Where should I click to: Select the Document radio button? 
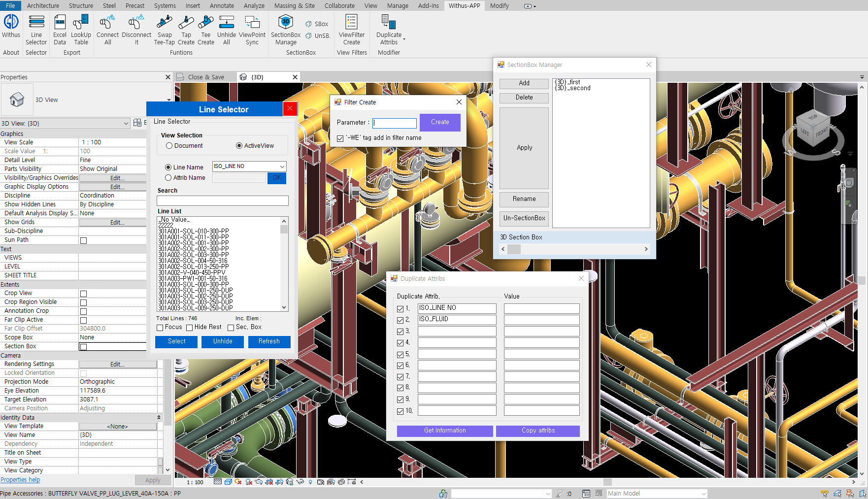point(169,146)
